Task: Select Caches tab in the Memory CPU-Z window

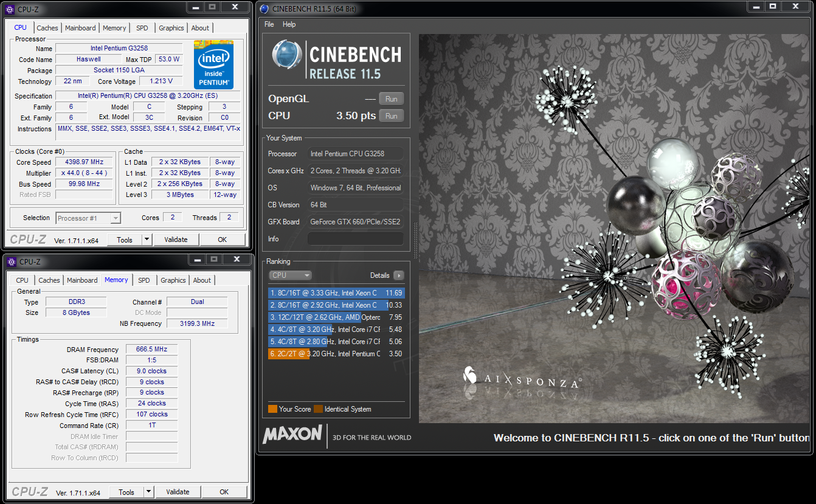Action: (x=49, y=280)
